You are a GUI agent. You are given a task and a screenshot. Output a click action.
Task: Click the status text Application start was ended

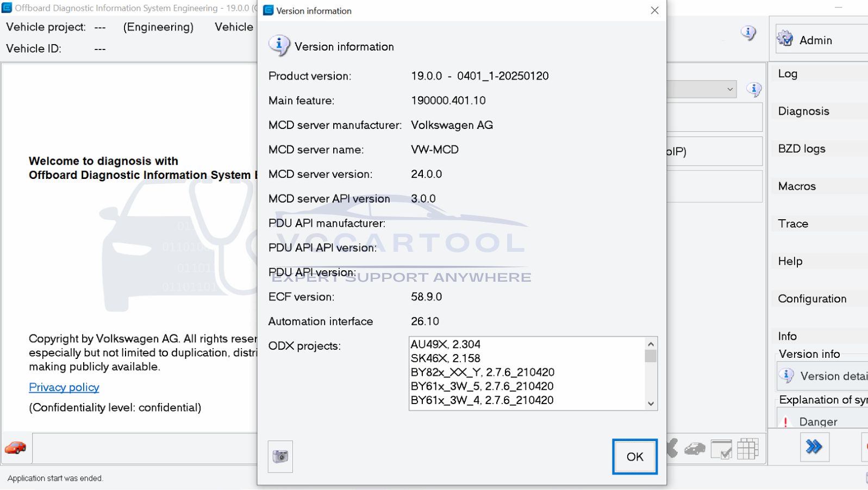click(x=55, y=479)
